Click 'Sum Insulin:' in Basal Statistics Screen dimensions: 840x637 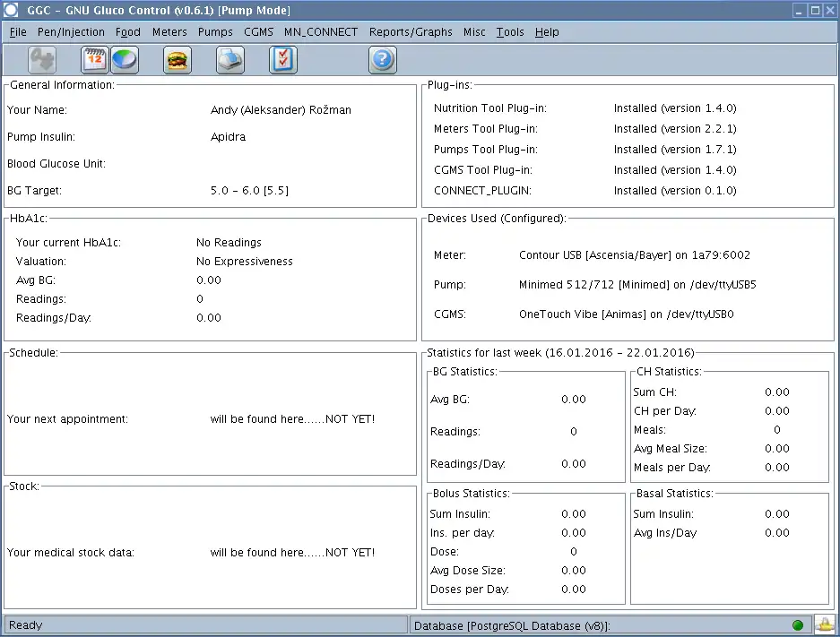click(x=663, y=514)
